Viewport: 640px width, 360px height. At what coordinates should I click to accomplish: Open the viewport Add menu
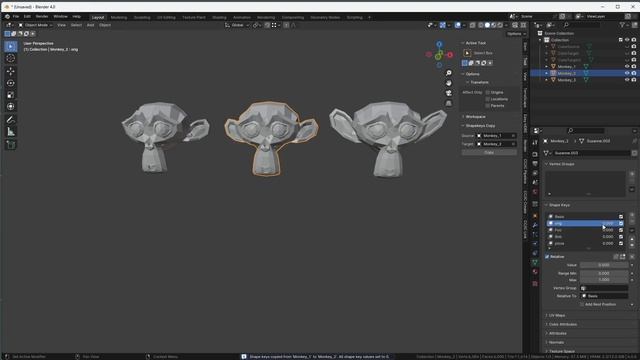point(90,25)
